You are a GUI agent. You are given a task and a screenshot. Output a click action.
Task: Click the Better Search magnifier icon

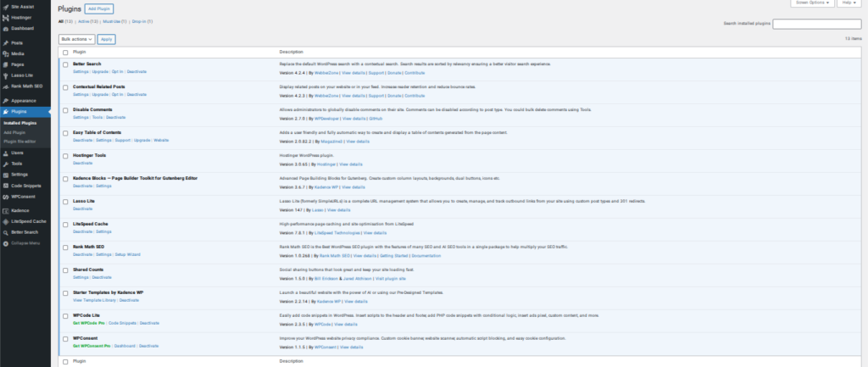click(x=6, y=232)
